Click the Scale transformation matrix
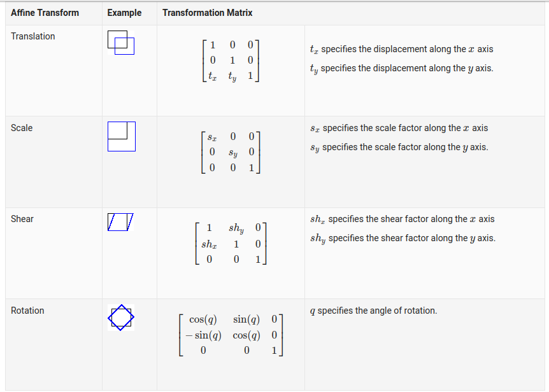This screenshot has width=549, height=392. [231, 152]
